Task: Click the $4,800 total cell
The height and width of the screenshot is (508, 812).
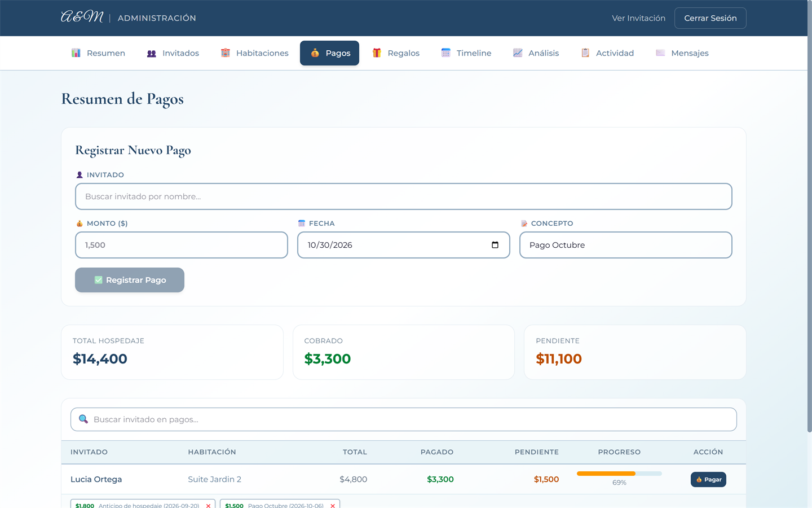Action: point(354,479)
